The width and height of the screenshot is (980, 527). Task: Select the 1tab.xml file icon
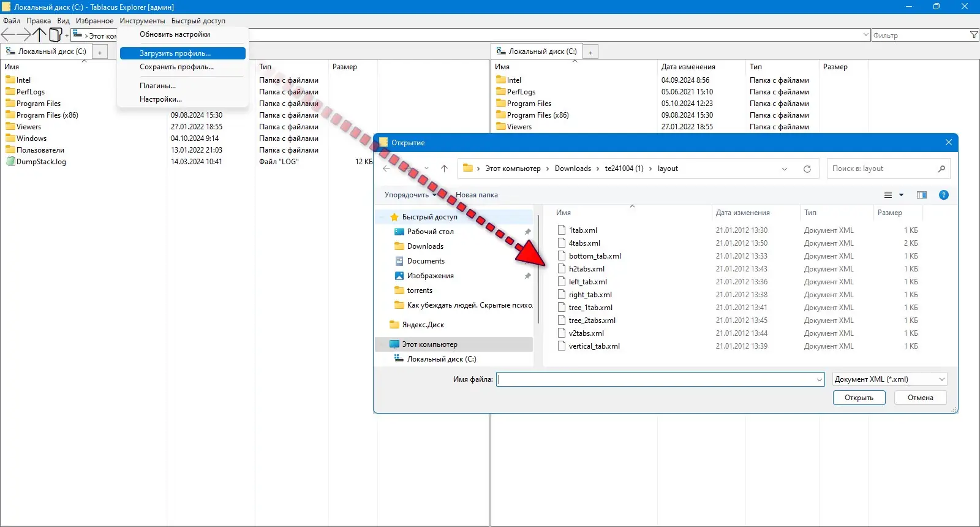561,230
